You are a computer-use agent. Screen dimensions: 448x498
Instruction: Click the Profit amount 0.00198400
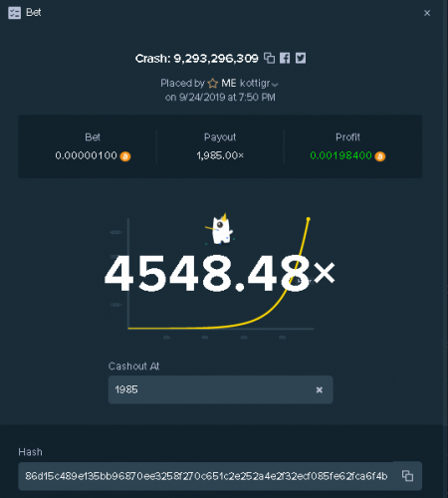click(340, 155)
